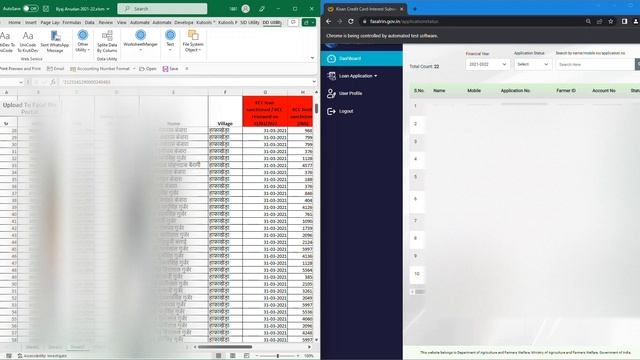Open the WorksheetManger dropdown
640x360 pixels.
pyautogui.click(x=140, y=41)
